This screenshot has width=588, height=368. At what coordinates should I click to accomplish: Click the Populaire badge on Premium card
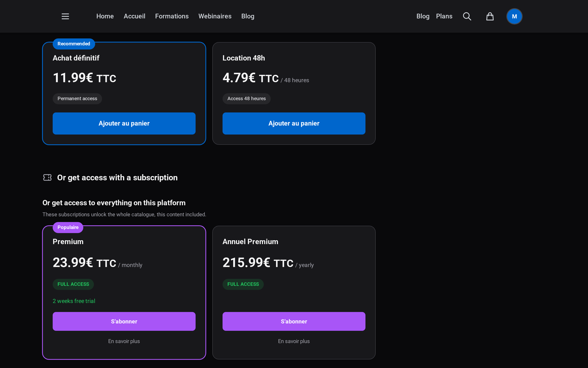pyautogui.click(x=68, y=227)
